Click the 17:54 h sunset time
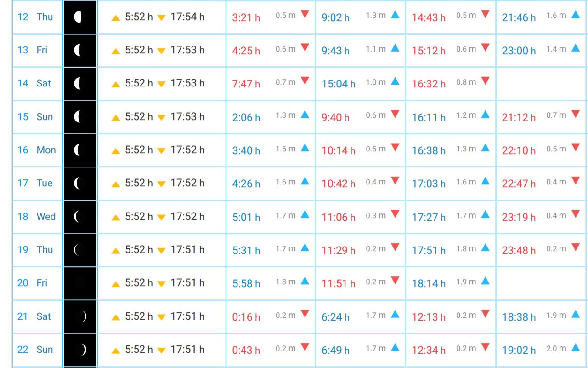This screenshot has height=368, width=588. pos(187,17)
